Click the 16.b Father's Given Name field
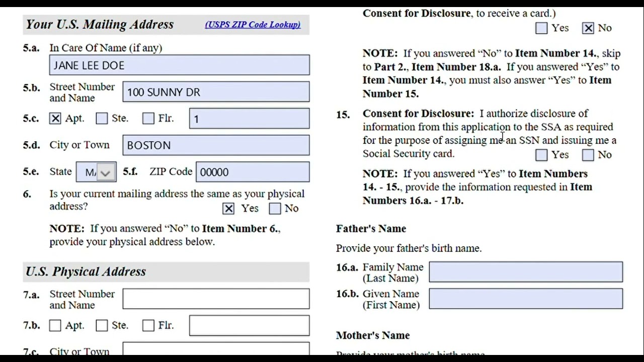Image resolution: width=644 pixels, height=362 pixels. 526,299
